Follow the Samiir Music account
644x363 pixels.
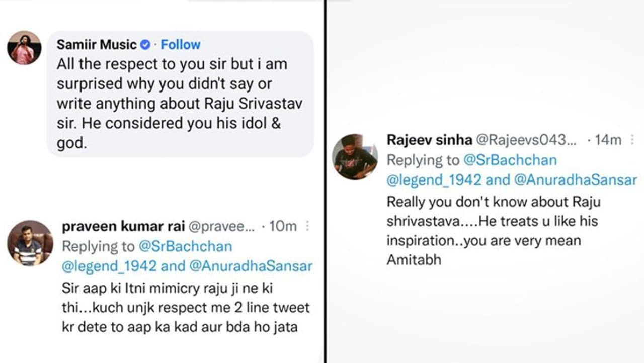pos(181,45)
